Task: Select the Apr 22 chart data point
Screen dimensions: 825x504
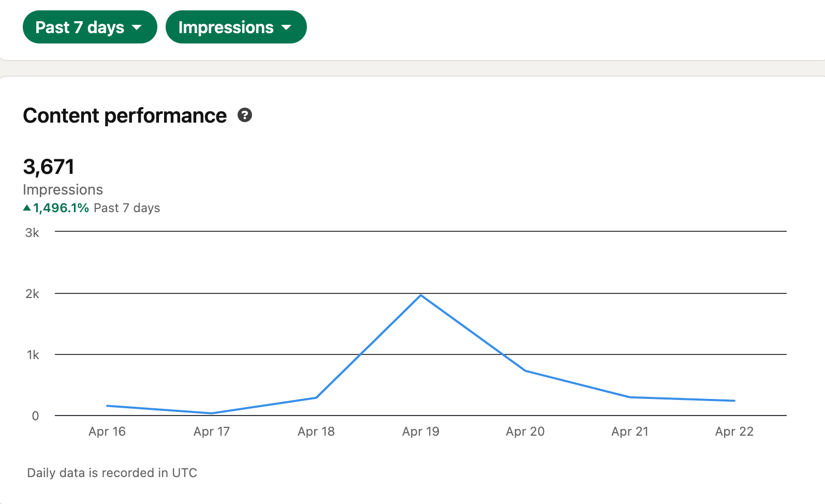Action: [734, 401]
